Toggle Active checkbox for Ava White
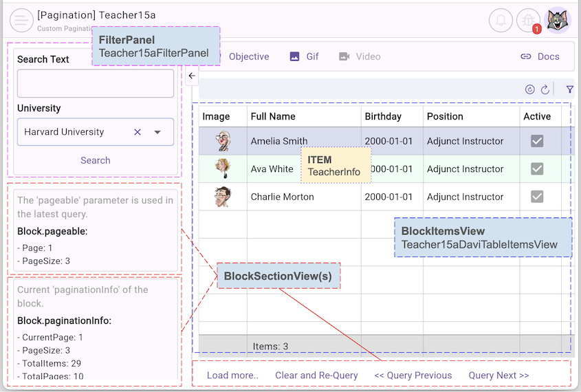581x392 pixels. pyautogui.click(x=537, y=169)
